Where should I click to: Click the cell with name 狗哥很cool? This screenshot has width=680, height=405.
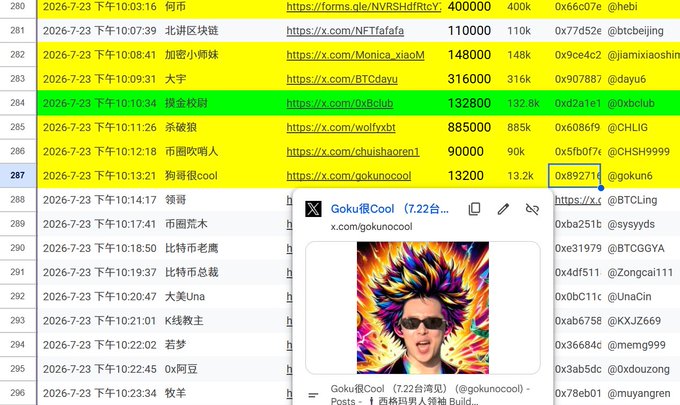click(x=191, y=176)
